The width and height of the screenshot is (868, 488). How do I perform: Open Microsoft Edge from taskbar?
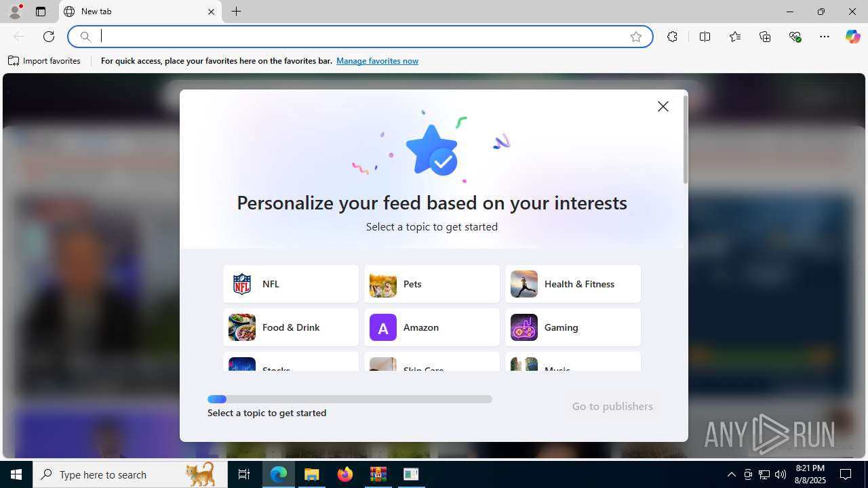click(x=279, y=474)
